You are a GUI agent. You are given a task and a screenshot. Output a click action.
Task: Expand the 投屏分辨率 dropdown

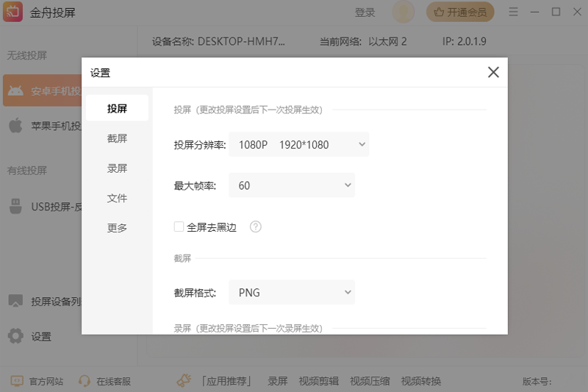[298, 145]
